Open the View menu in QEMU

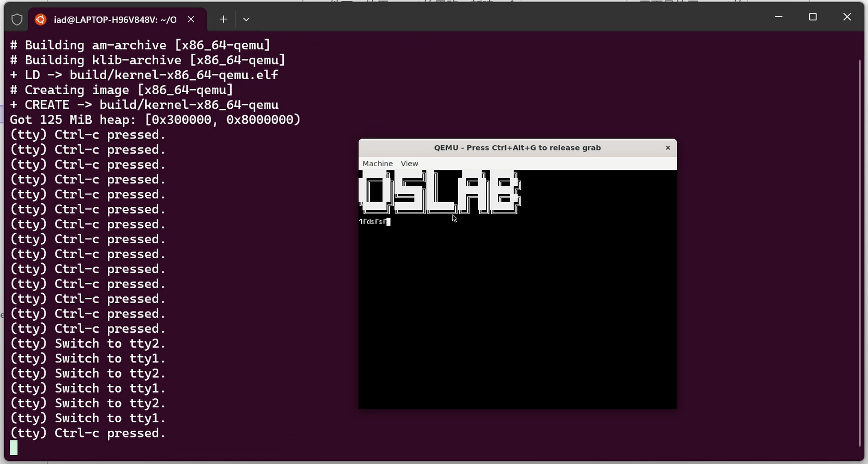[x=409, y=164]
